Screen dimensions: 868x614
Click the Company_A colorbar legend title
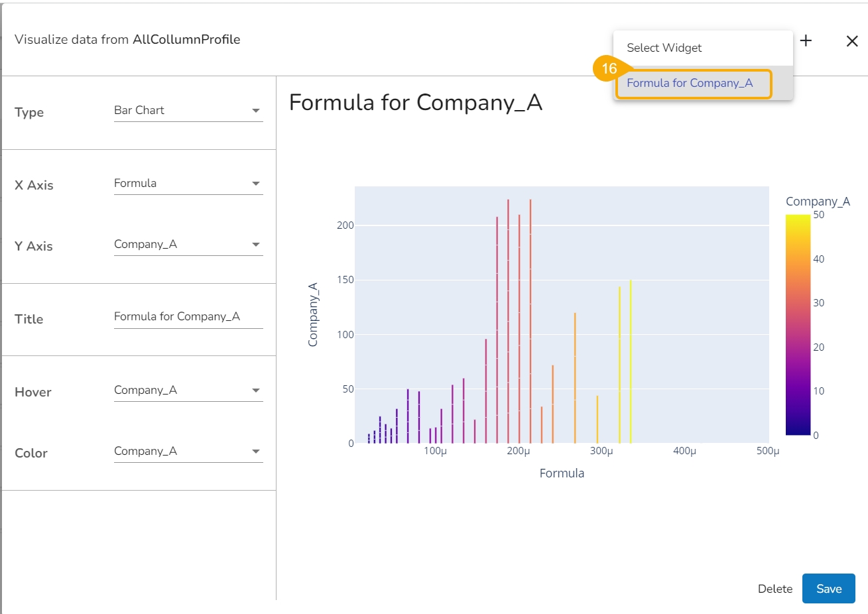[x=817, y=202]
